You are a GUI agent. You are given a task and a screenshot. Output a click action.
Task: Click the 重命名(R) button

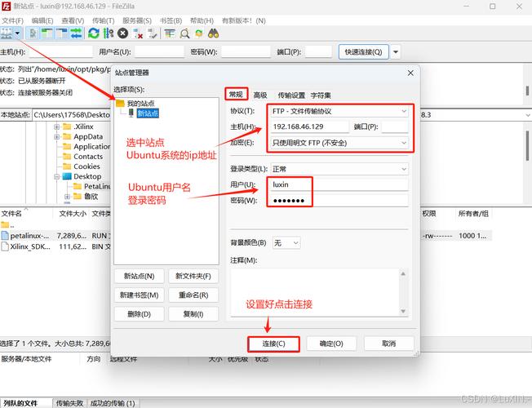193,295
